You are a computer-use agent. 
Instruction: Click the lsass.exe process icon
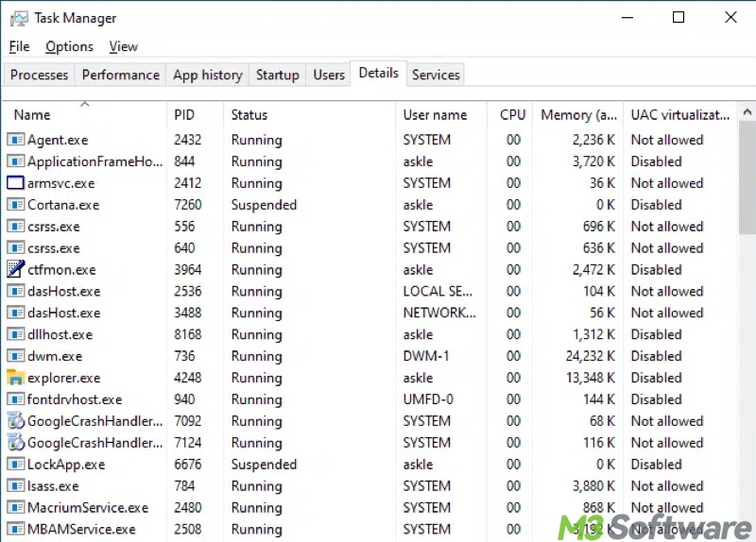coord(15,485)
